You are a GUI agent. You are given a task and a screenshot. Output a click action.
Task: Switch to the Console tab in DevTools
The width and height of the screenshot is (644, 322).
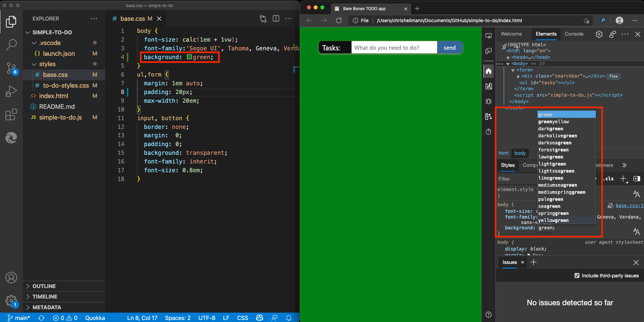point(573,34)
